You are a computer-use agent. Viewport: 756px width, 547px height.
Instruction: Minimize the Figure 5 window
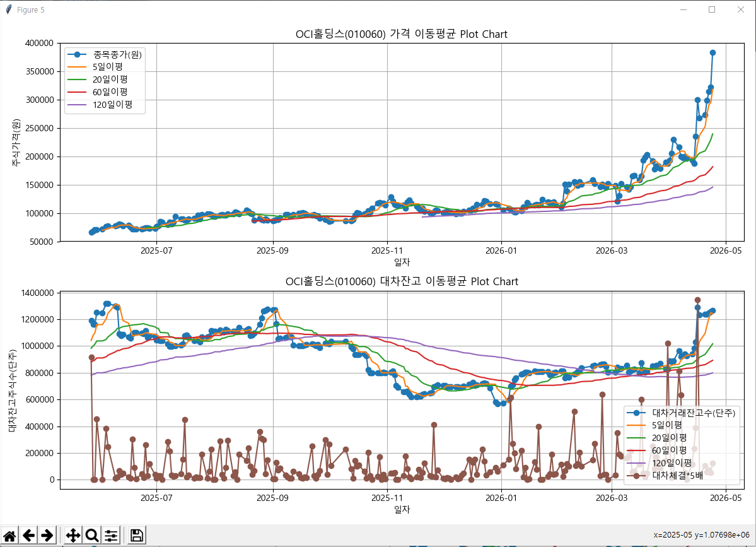point(683,9)
